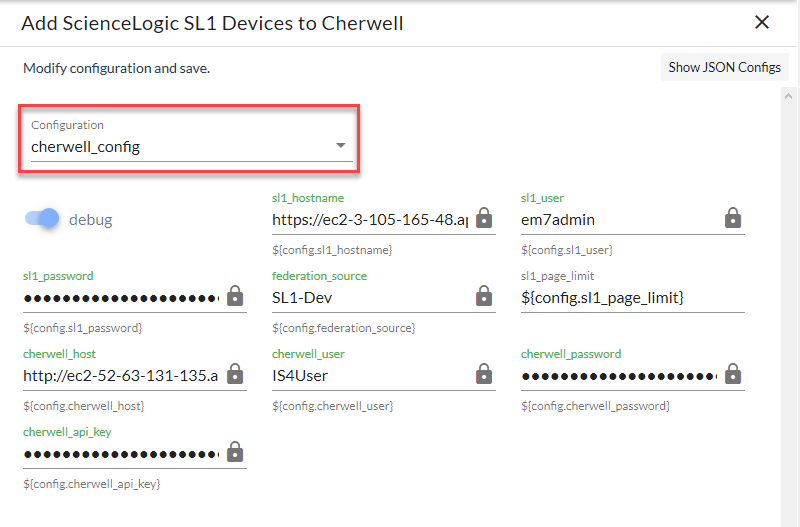
Task: Click the lock icon beside sl1_hostname
Action: pos(484,218)
